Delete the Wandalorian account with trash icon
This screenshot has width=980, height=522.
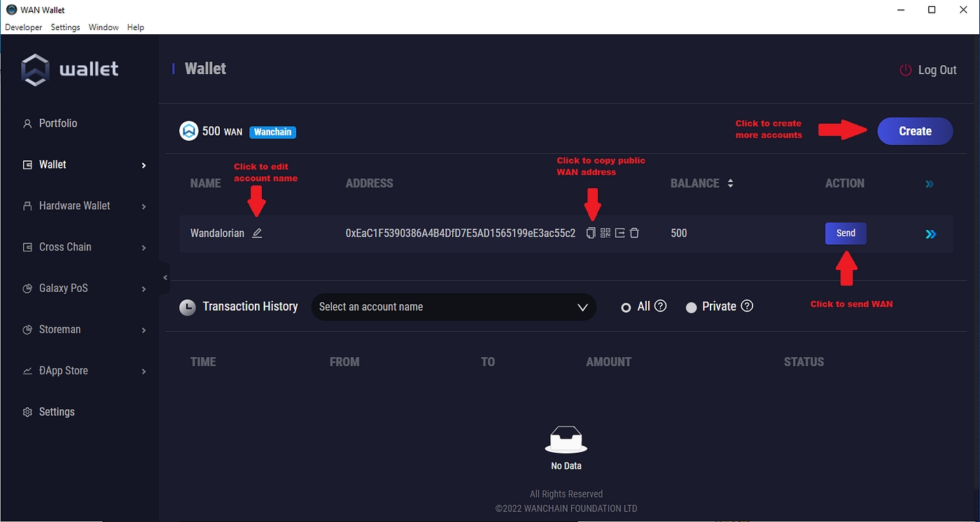pos(634,233)
